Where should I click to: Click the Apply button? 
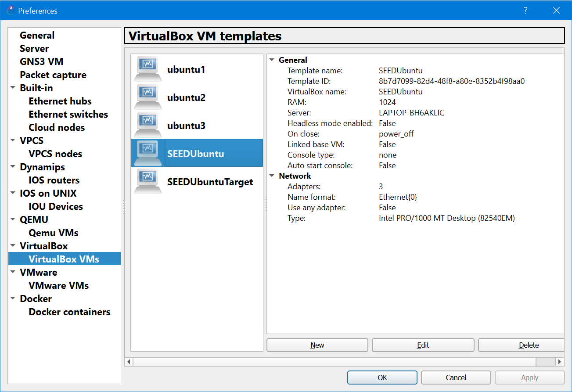[530, 378]
